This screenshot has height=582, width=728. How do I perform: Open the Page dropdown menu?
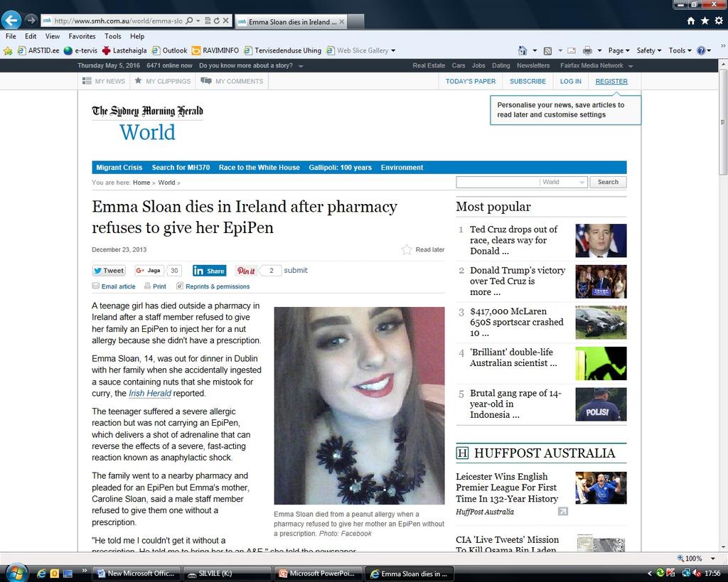(x=619, y=50)
